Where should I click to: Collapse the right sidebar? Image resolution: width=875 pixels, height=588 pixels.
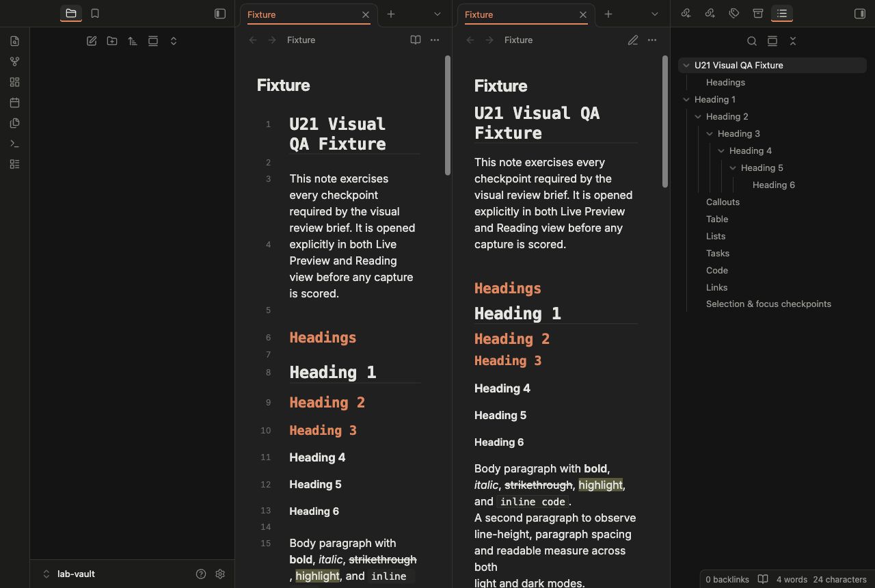(x=860, y=14)
